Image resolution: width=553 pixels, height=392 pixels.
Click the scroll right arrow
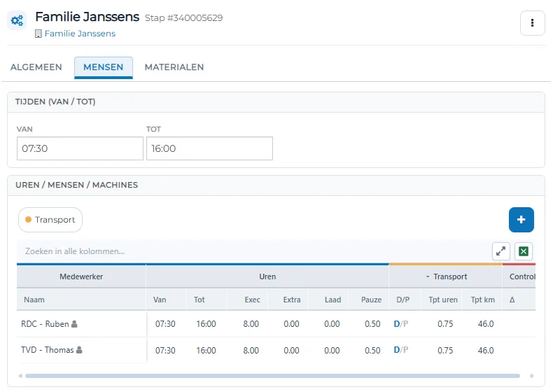(x=532, y=376)
